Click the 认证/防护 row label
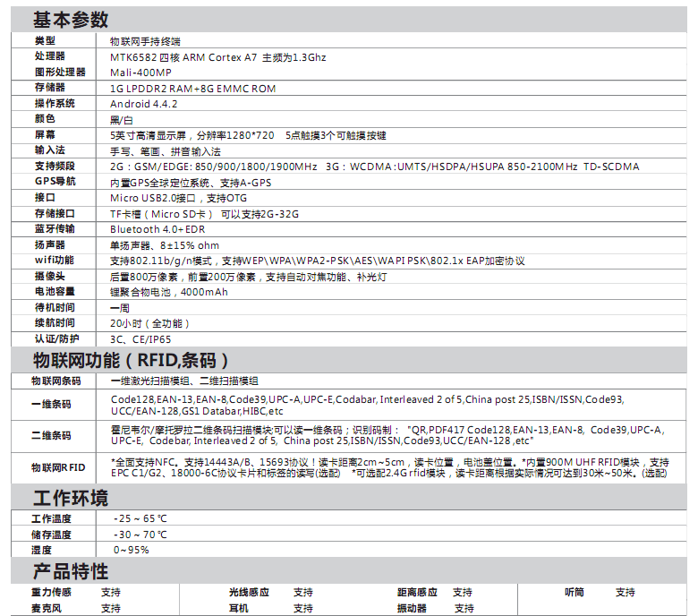 56,339
